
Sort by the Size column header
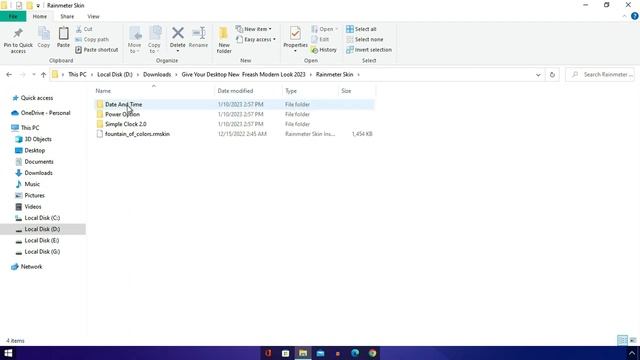[356, 91]
